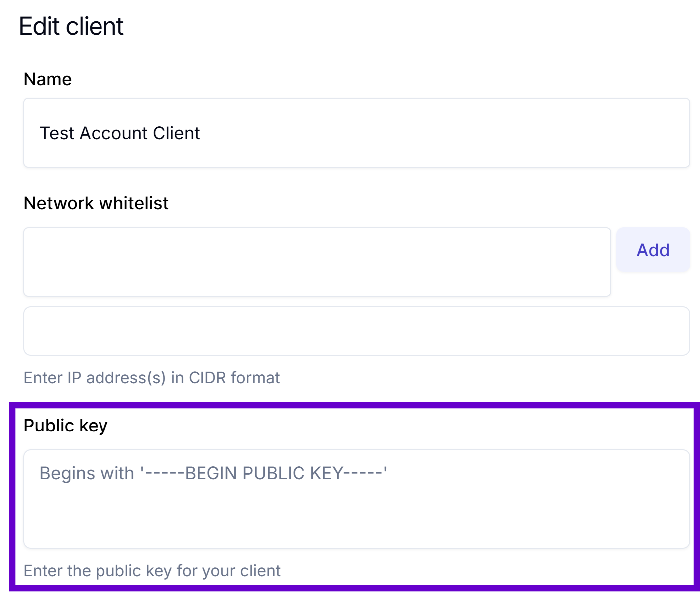Click the "Enter the public key for your client" hint
700x604 pixels.
click(152, 571)
